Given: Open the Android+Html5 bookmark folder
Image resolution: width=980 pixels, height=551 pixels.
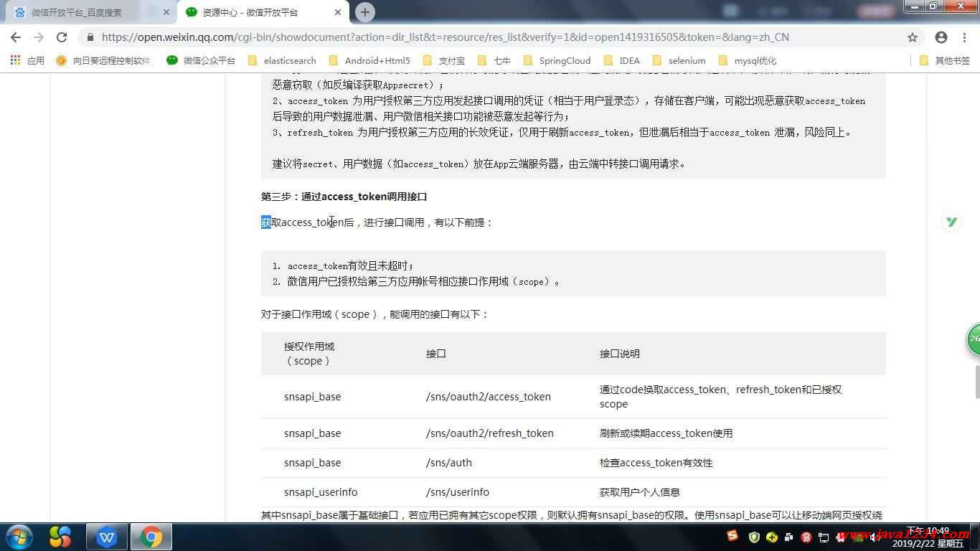Looking at the screenshot, I should click(369, 60).
